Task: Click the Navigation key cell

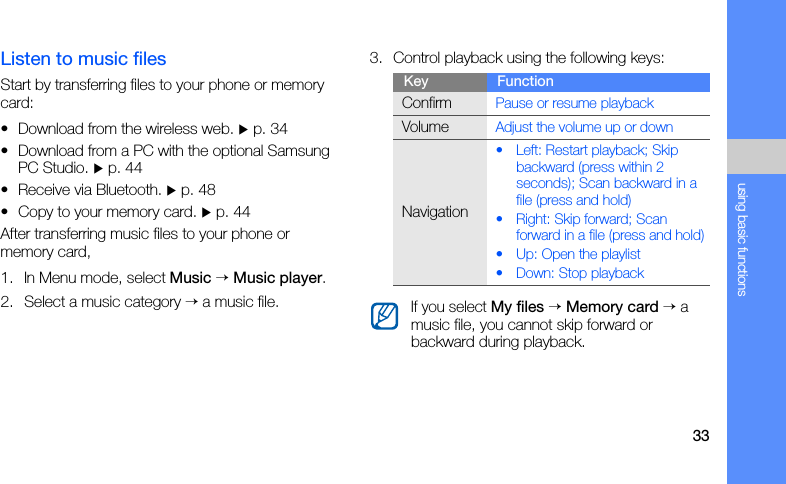Action: pyautogui.click(x=435, y=212)
